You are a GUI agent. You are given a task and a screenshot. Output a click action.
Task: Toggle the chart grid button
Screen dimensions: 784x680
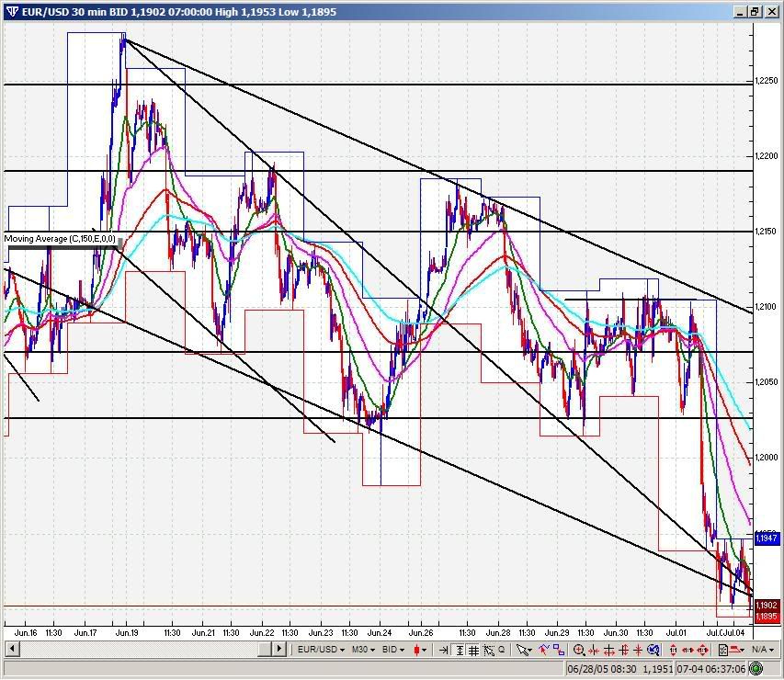coord(473,650)
